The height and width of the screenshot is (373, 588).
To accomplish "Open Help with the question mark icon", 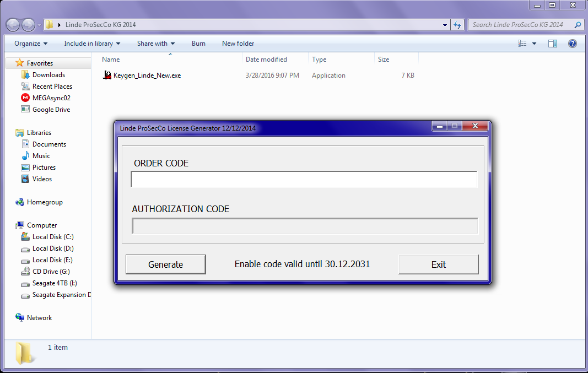I will point(572,44).
